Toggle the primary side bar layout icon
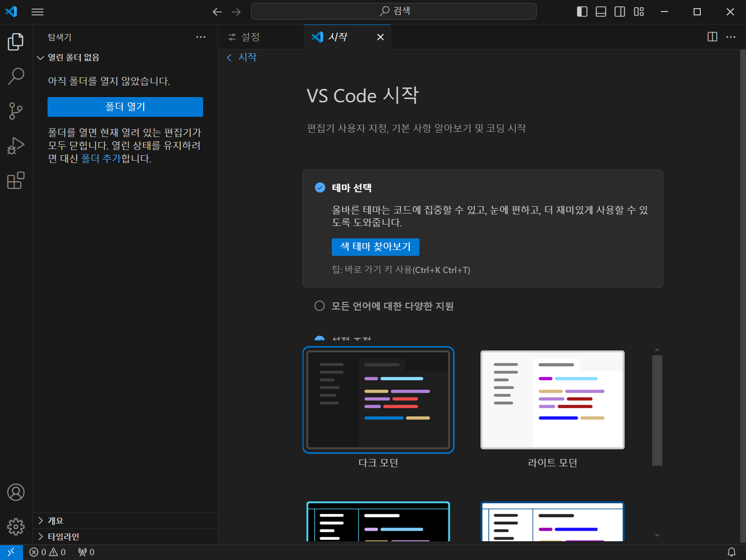Image resolution: width=746 pixels, height=560 pixels. 582,12
